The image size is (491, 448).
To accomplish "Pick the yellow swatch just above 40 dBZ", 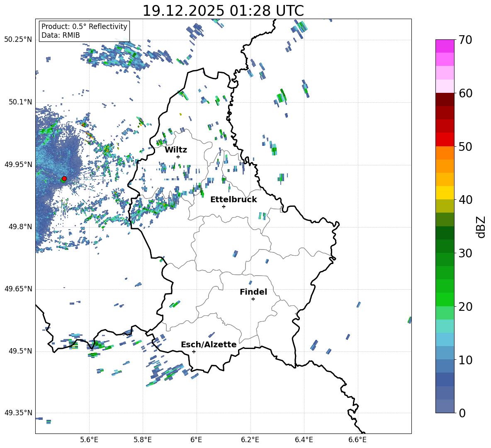I will click(445, 193).
